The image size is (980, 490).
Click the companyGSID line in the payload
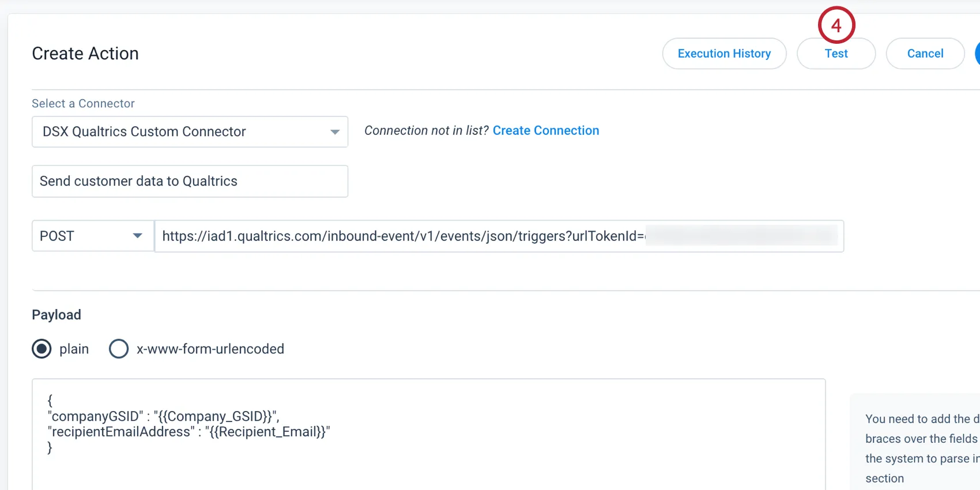tap(164, 416)
